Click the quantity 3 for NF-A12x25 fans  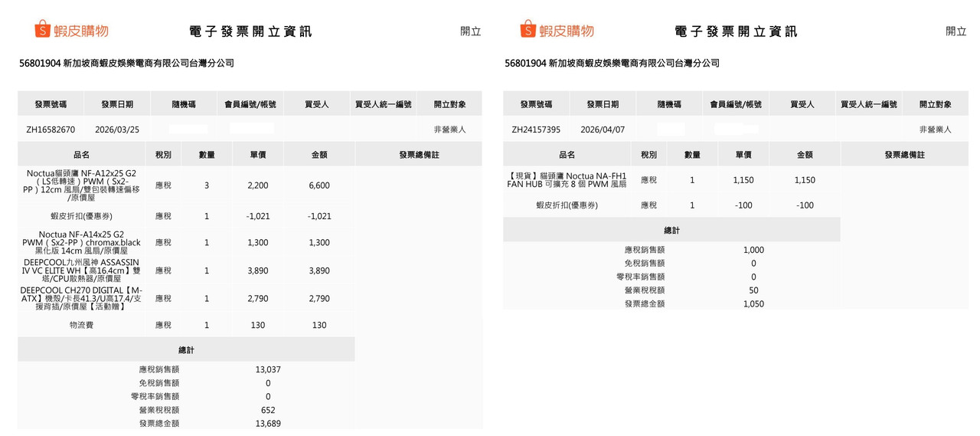(x=207, y=185)
